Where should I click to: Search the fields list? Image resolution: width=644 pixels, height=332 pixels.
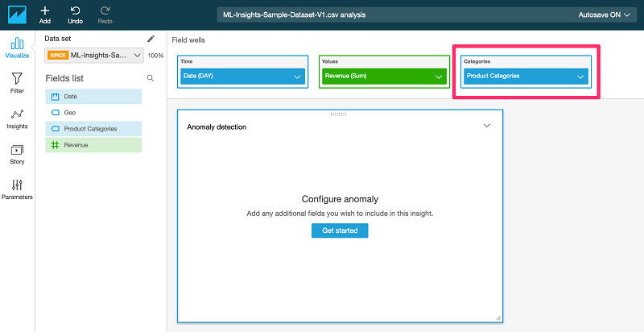[151, 78]
